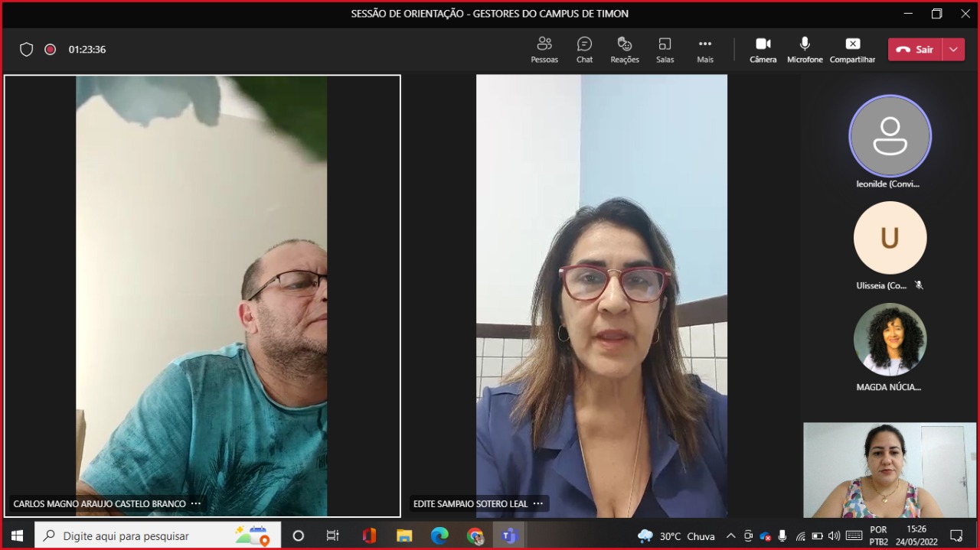The image size is (980, 550).
Task: Open the Windows notification center
Action: click(x=956, y=535)
